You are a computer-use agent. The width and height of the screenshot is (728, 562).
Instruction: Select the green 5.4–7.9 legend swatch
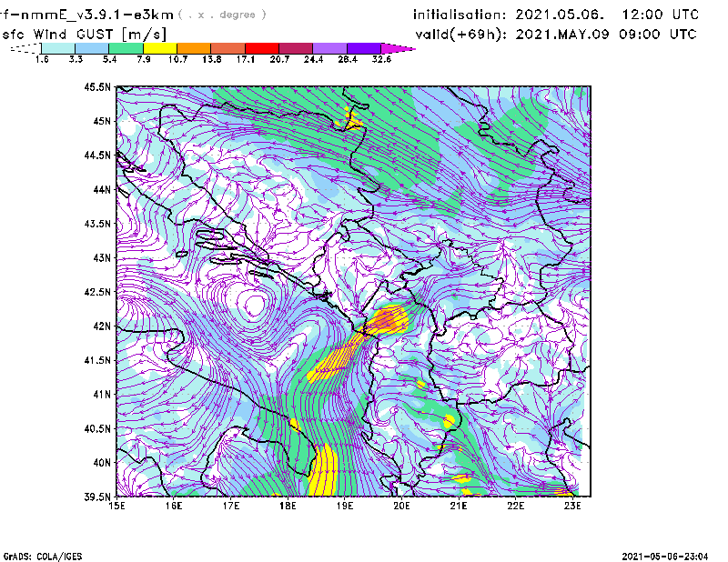(x=126, y=48)
